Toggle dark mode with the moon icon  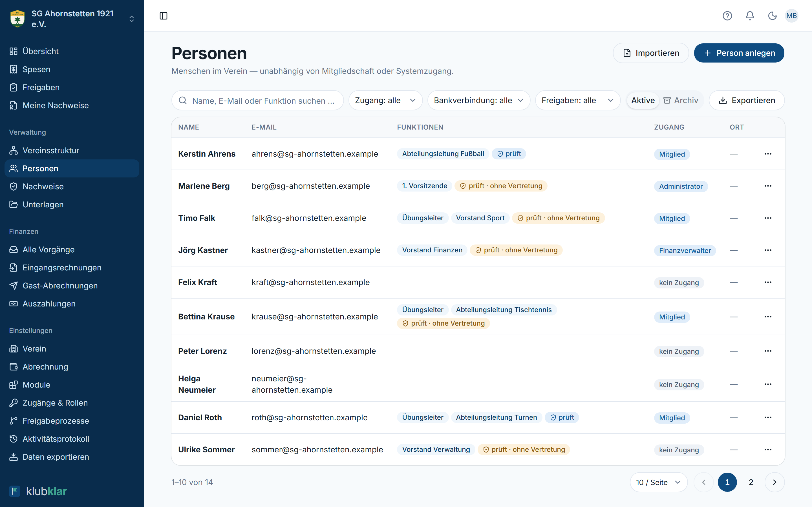pos(773,16)
